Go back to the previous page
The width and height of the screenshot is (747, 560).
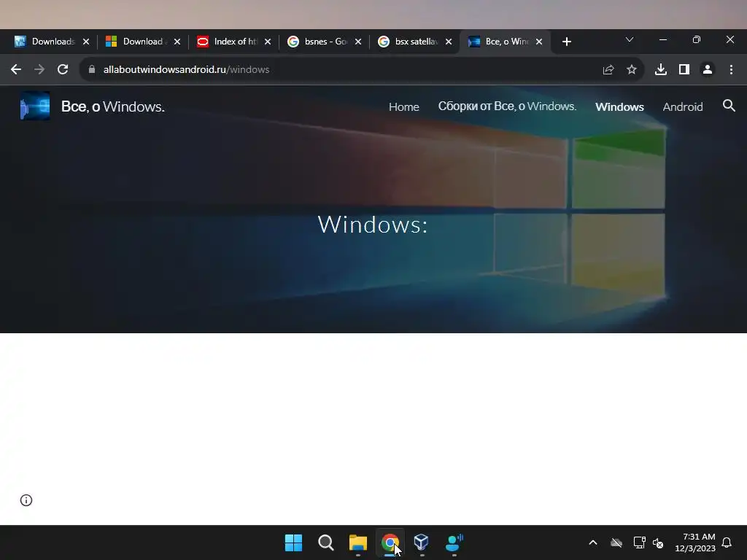(16, 69)
